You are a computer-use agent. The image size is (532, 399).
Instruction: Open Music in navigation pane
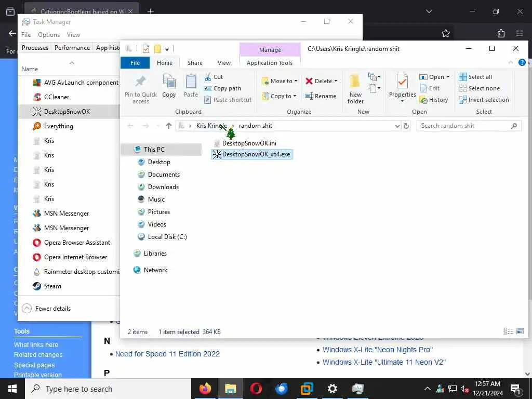point(156,199)
